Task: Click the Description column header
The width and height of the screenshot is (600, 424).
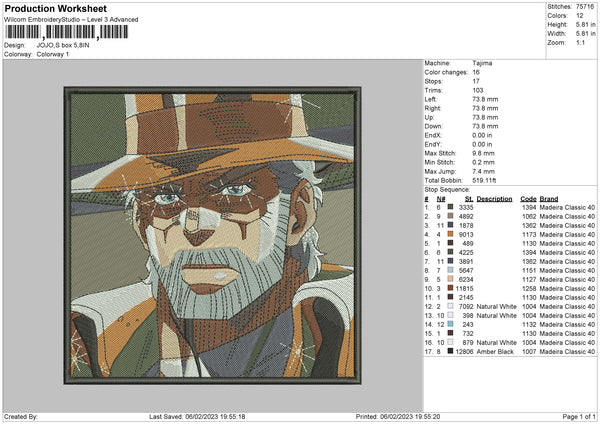Action: point(496,199)
